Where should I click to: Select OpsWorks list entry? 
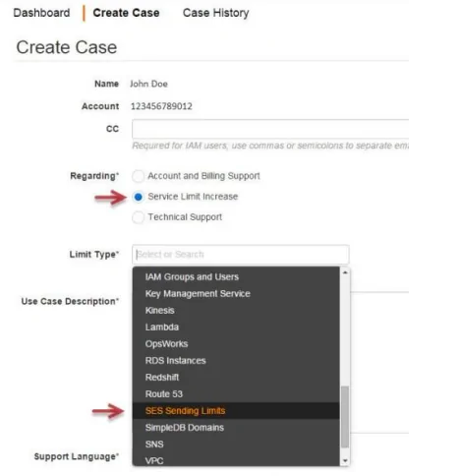coord(236,344)
